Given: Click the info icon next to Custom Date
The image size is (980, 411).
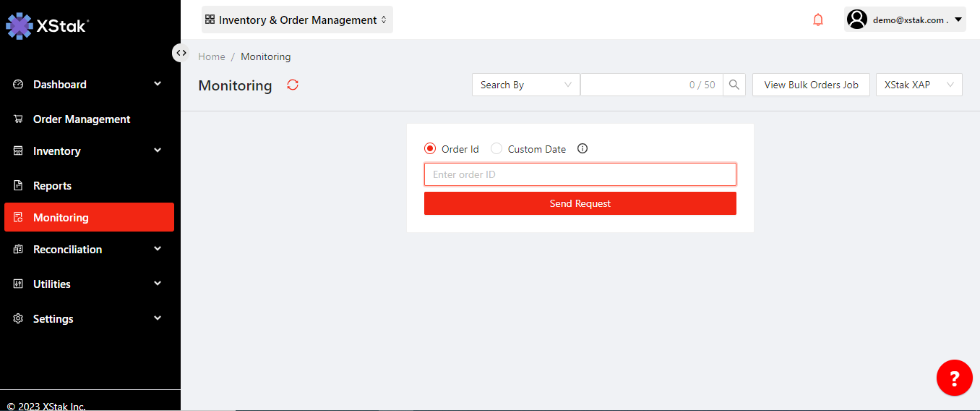Looking at the screenshot, I should click(583, 149).
